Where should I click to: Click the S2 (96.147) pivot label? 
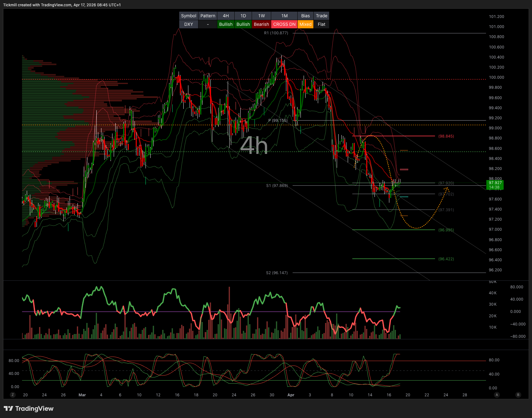pos(277,273)
